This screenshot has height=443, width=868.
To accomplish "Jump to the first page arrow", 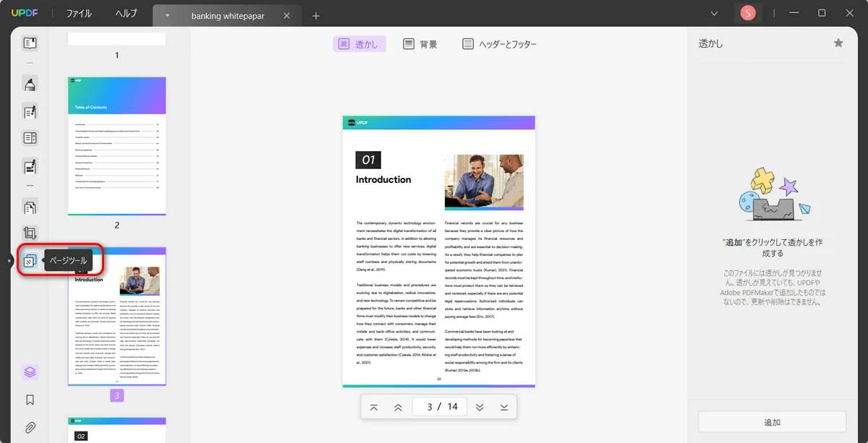I will [374, 407].
